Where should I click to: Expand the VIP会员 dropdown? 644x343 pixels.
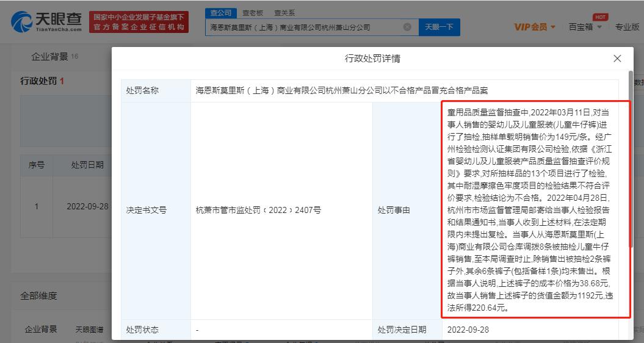[x=534, y=27]
